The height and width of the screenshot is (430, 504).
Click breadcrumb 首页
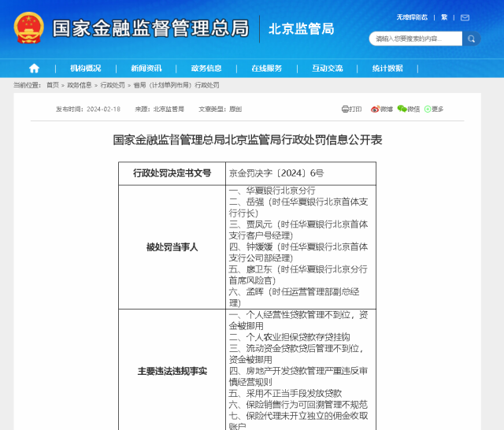coord(53,85)
